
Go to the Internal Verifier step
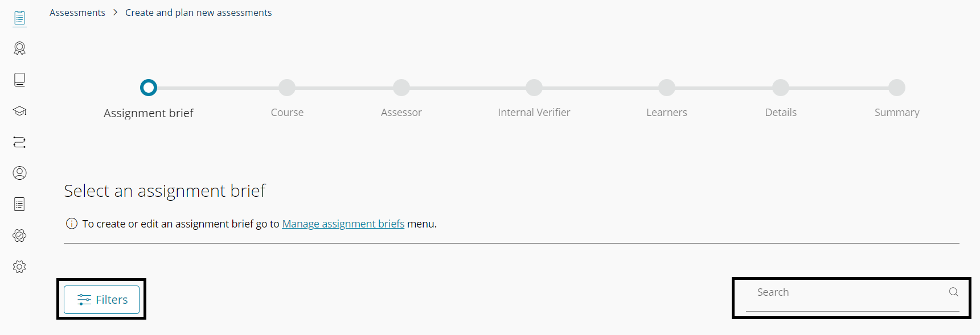tap(534, 88)
